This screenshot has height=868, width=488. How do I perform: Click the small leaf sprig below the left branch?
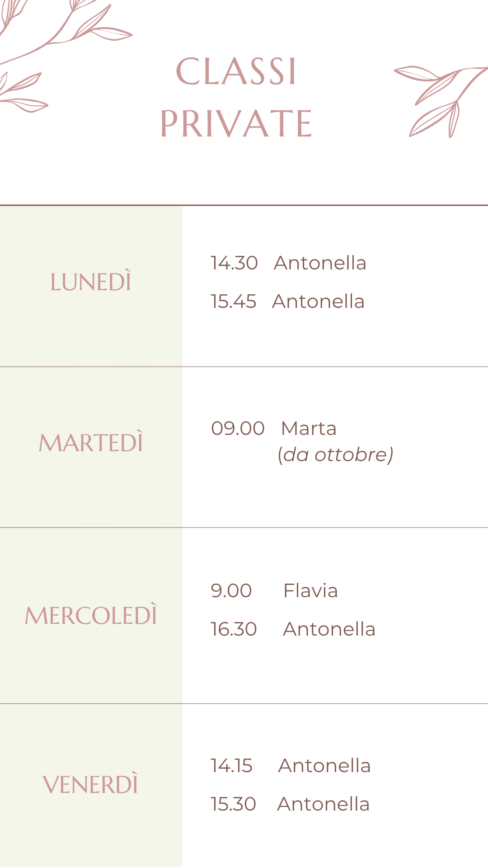pos(23,92)
